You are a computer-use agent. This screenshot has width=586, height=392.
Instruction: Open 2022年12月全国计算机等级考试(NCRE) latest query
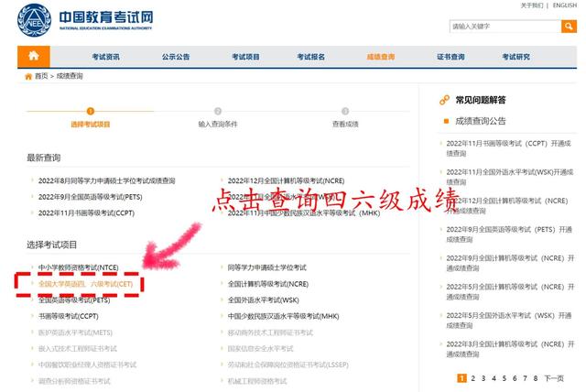[x=286, y=180]
